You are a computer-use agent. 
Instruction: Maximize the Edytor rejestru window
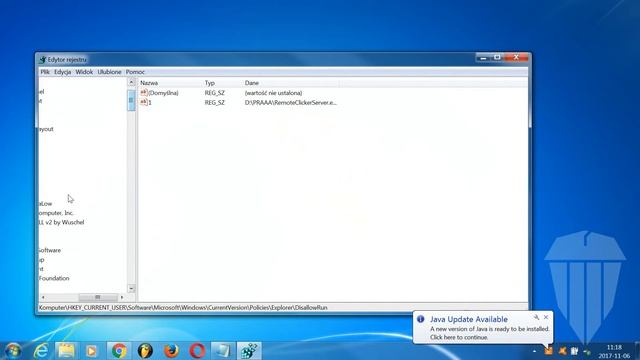[x=497, y=58]
